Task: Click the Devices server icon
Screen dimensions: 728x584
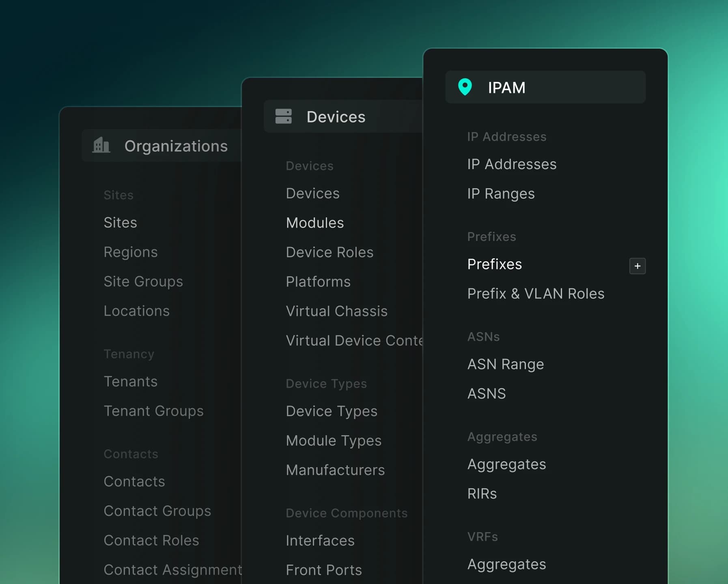Action: pyautogui.click(x=283, y=116)
